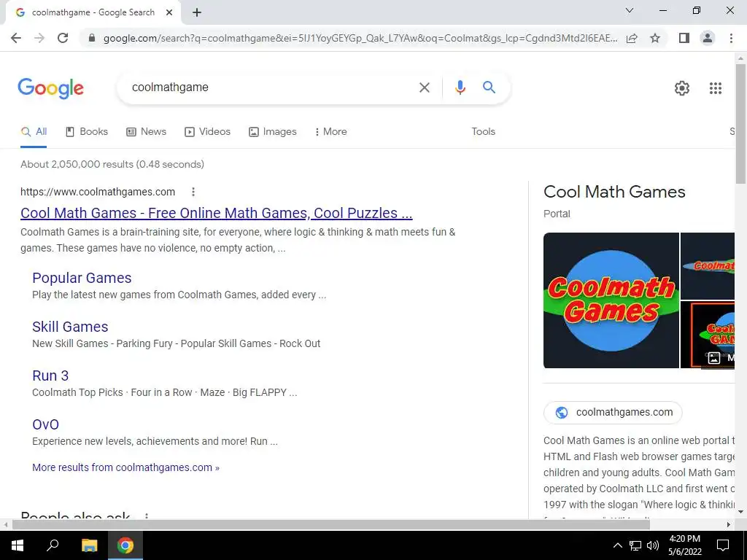Close the coolmathgame Google Search tab
The width and height of the screenshot is (747, 560).
tap(169, 13)
